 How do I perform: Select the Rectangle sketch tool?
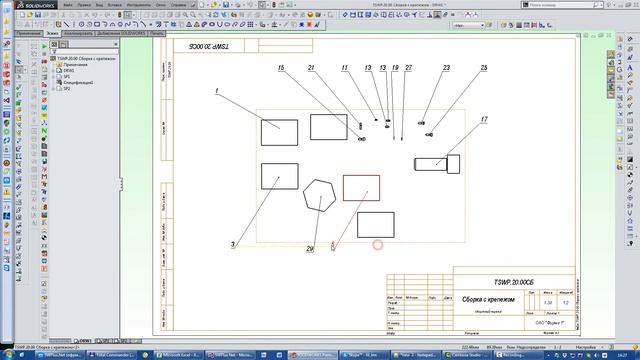pyautogui.click(x=97, y=24)
